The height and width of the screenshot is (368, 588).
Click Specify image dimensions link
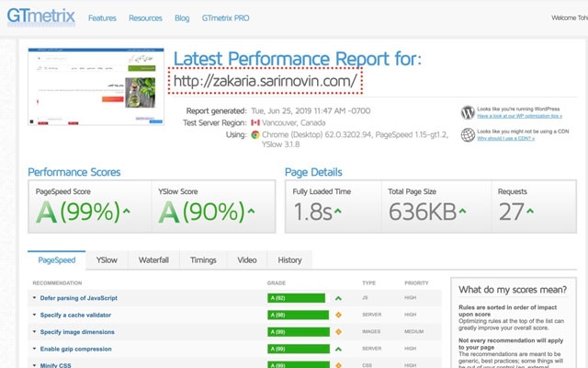click(x=77, y=331)
